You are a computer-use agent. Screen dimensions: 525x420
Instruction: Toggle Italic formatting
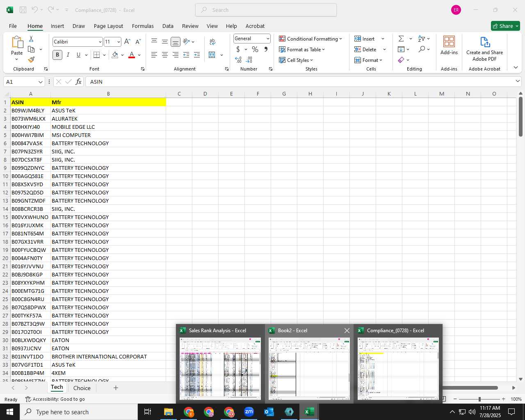pyautogui.click(x=68, y=55)
